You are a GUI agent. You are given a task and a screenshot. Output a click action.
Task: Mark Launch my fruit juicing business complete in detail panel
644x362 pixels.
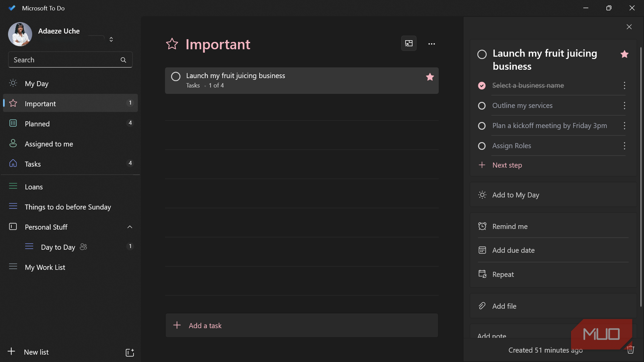[482, 54]
